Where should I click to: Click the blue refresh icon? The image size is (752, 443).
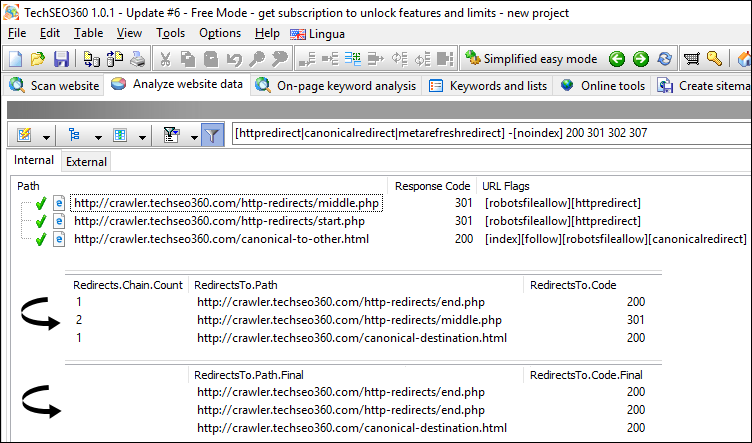pyautogui.click(x=664, y=59)
